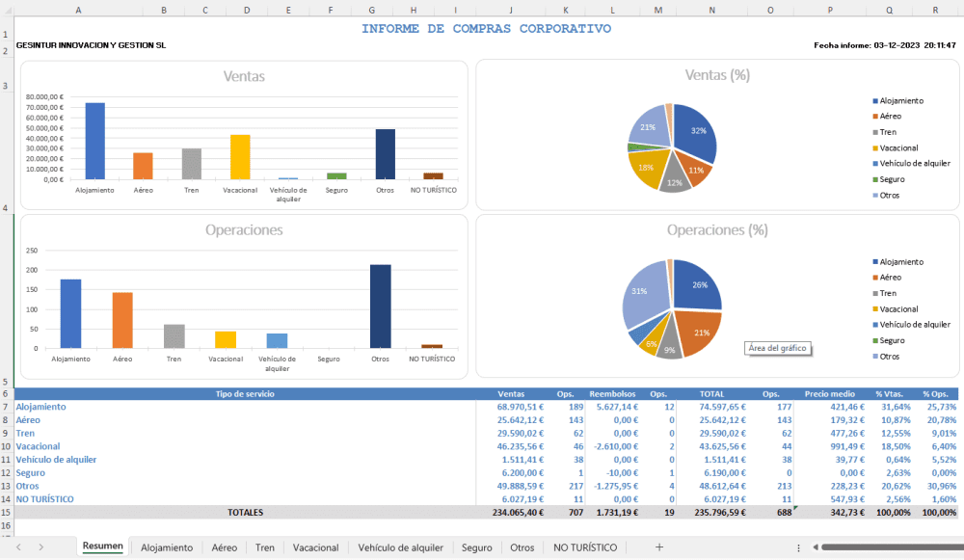964x560 pixels.
Task: Switch to the NO TURÍSTICO sheet
Action: 585,547
